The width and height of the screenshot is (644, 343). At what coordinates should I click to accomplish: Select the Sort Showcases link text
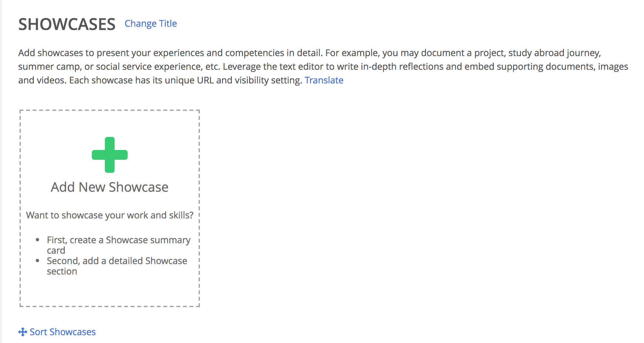[63, 332]
